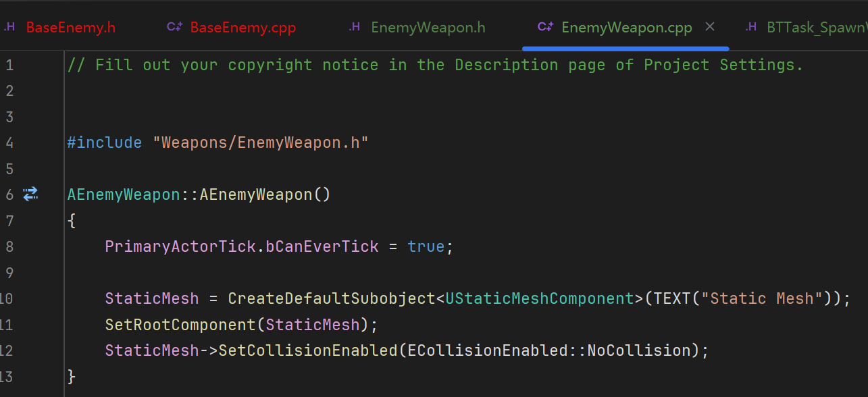Click the C++ icon on EnemyWeapon.cpp tab

(x=546, y=27)
